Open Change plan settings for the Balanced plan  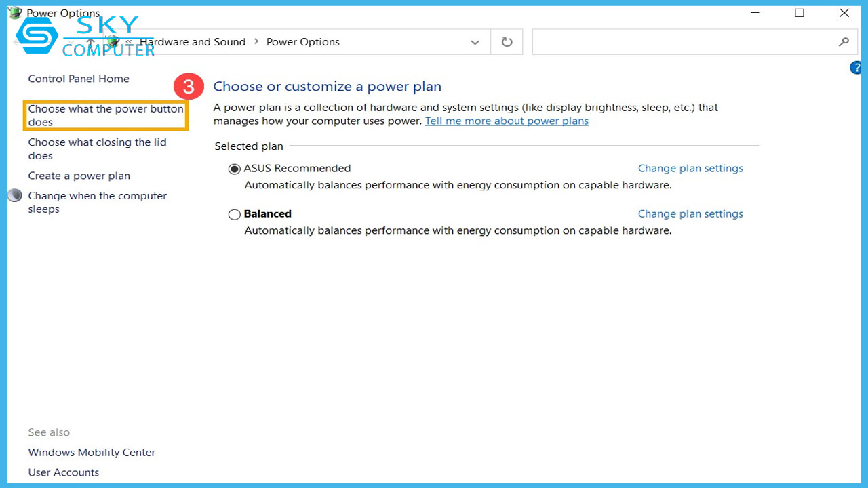690,213
